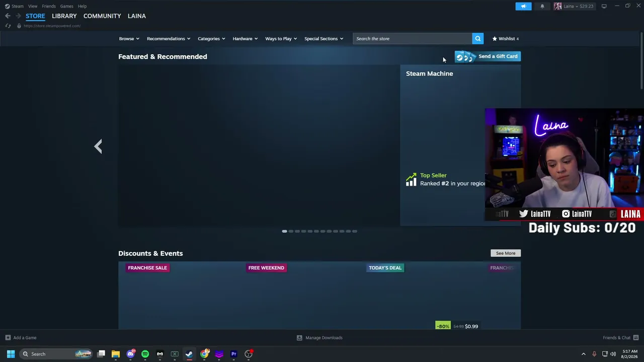The height and width of the screenshot is (362, 644).
Task: Switch to the LIBRARY tab
Action: click(64, 16)
